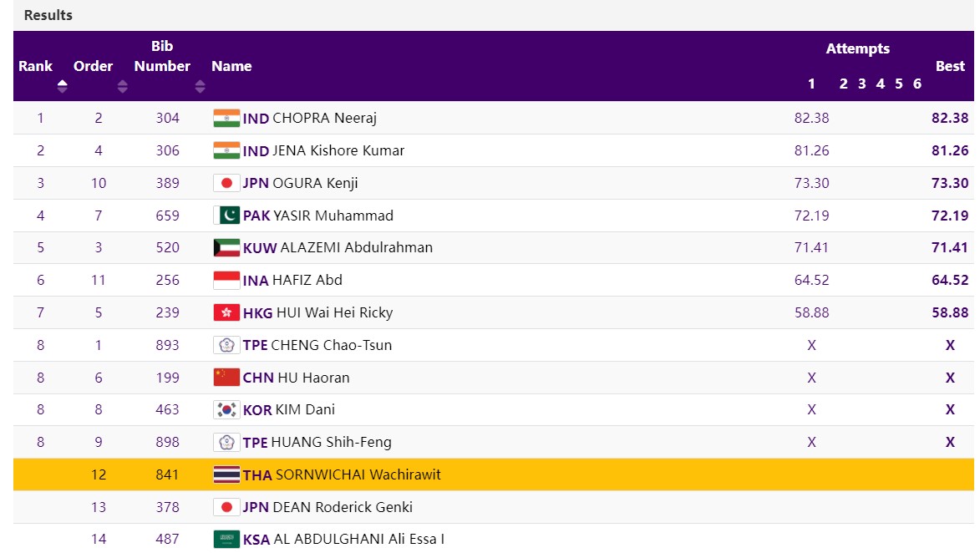980x553 pixels.
Task: Open JENA Kishore Kumar athlete link
Action: click(338, 151)
